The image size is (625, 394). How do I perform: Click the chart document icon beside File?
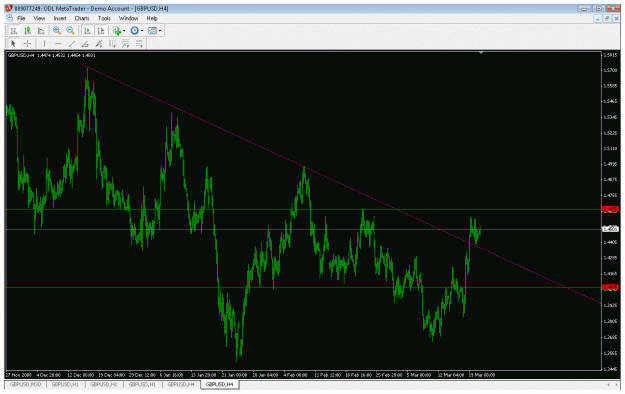(10, 18)
